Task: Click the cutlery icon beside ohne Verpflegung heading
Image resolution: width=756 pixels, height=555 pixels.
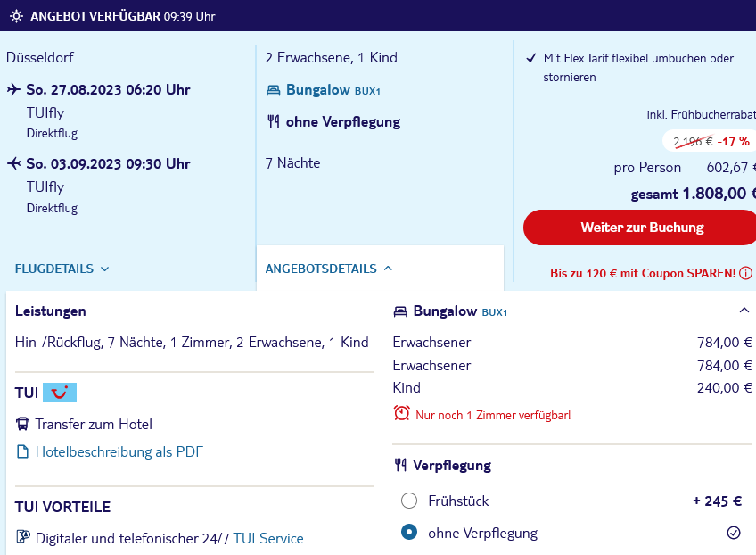Action: 274,121
